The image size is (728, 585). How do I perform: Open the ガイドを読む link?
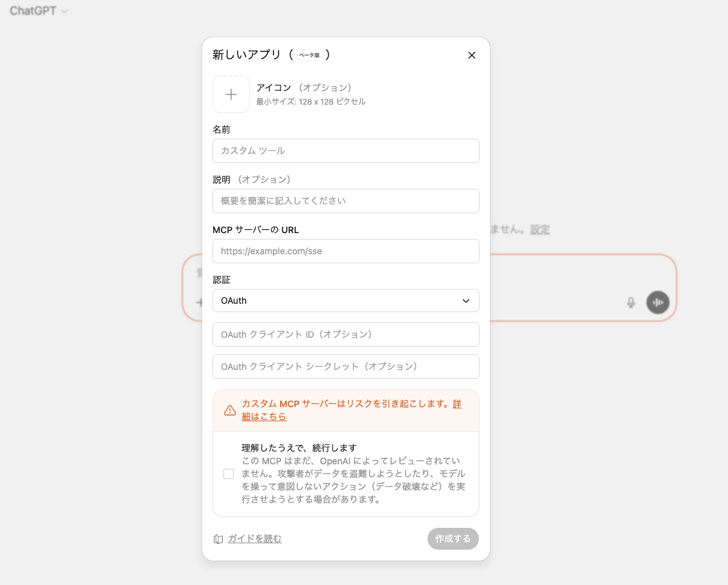[254, 539]
